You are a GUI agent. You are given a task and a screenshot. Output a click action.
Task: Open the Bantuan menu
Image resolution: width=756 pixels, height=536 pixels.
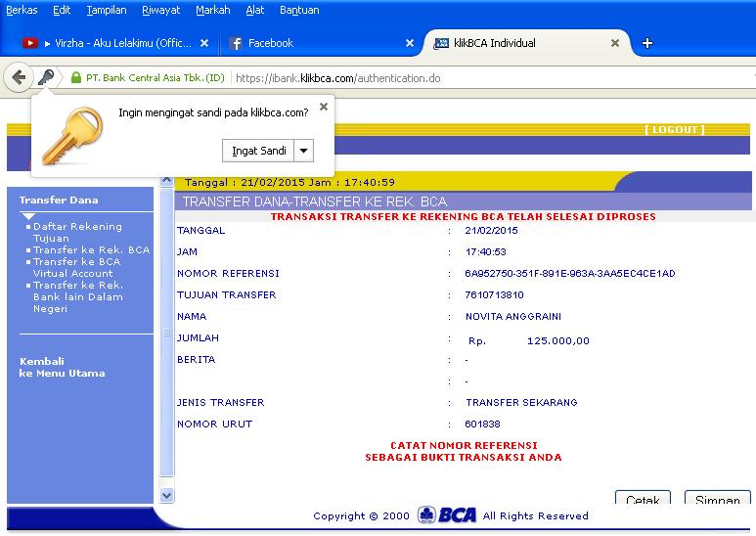click(299, 10)
